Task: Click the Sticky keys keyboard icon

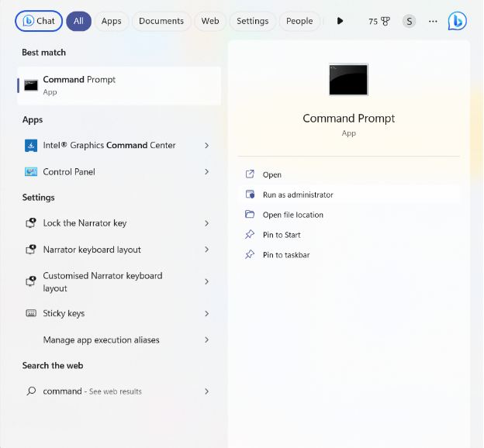Action: coord(31,313)
